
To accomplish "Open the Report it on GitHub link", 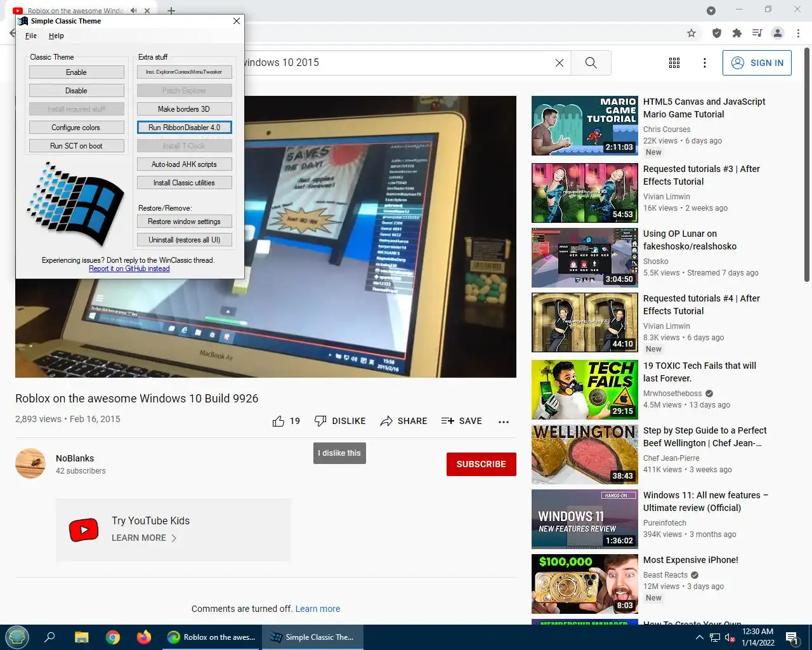I will [129, 269].
